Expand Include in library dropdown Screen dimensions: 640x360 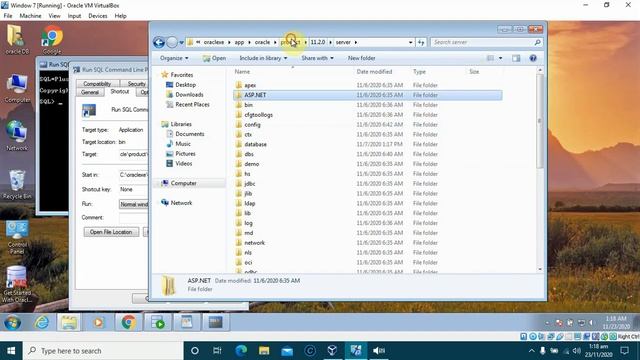pyautogui.click(x=263, y=58)
